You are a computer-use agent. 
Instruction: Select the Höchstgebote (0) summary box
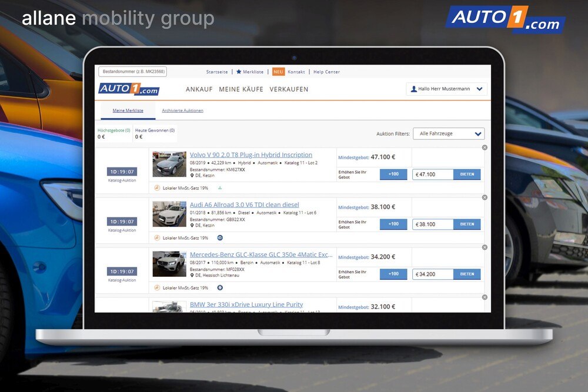(113, 133)
